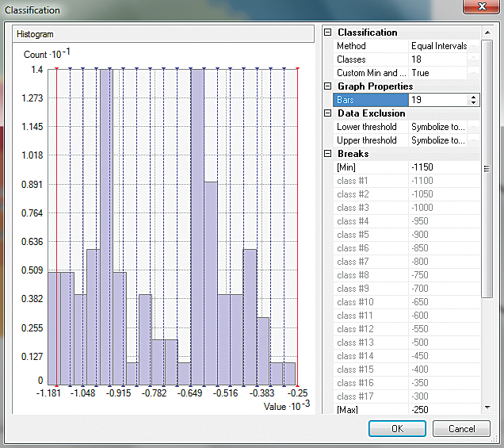Click the properties panel scrollbar thumb
The height and width of the screenshot is (448, 504).
tap(487, 169)
